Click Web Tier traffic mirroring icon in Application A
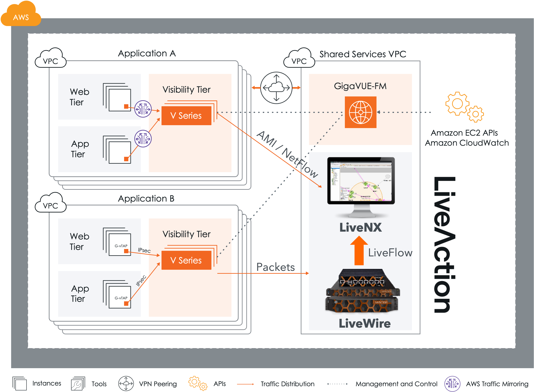The image size is (534, 392). tap(143, 109)
